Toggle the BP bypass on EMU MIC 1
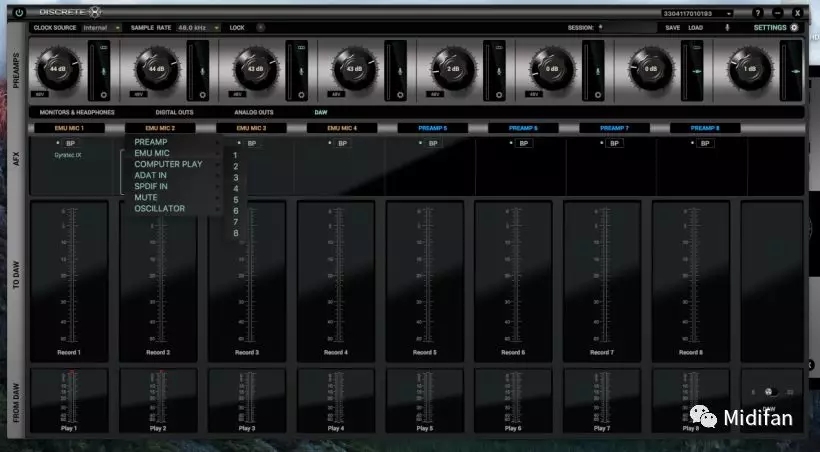The width and height of the screenshot is (820, 452). (x=68, y=144)
